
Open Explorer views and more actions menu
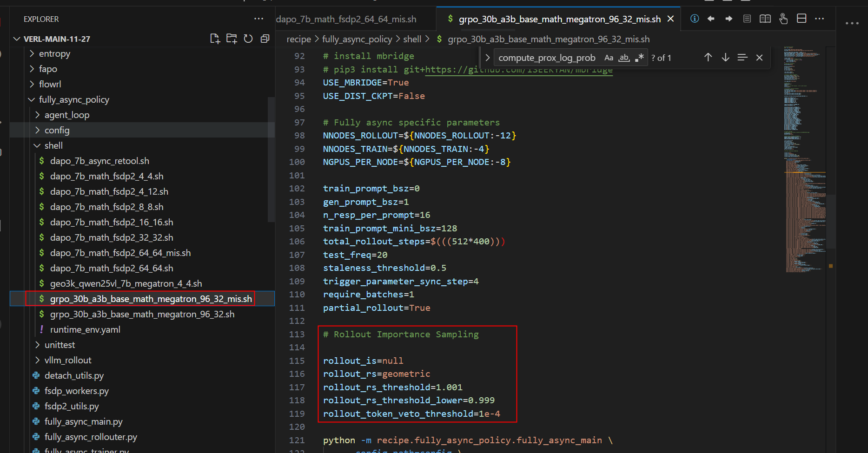tap(259, 19)
